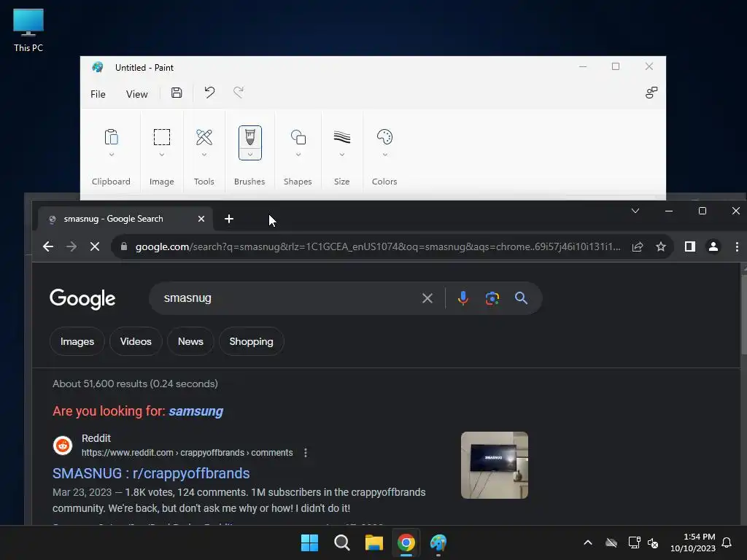Open the View menu in Paint

(136, 94)
